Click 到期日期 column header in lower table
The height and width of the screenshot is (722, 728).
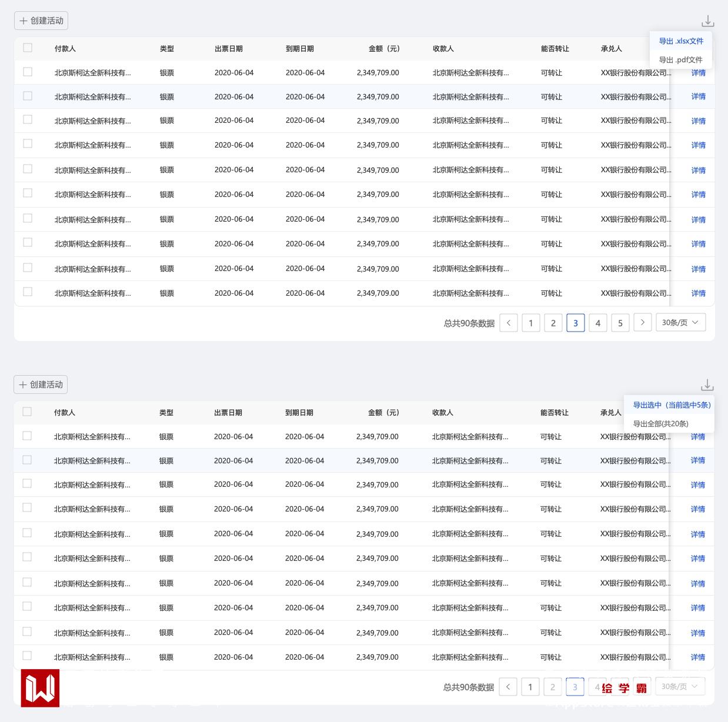click(299, 413)
